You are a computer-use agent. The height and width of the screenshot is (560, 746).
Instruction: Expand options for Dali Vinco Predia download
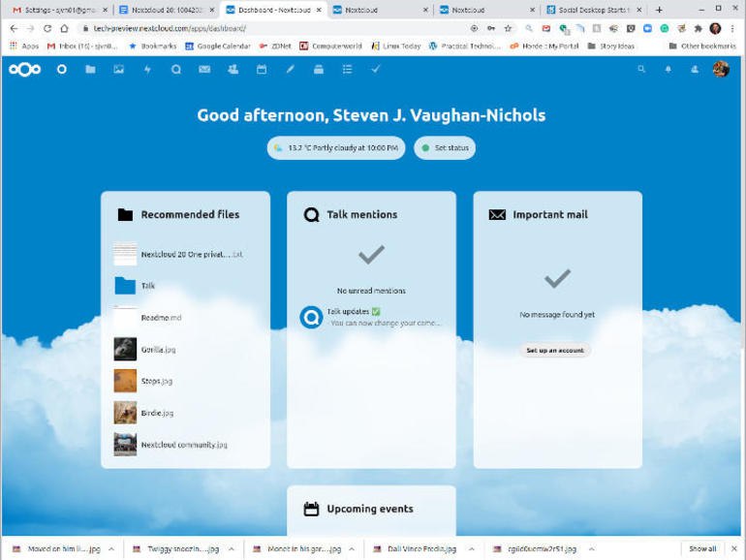pyautogui.click(x=472, y=549)
